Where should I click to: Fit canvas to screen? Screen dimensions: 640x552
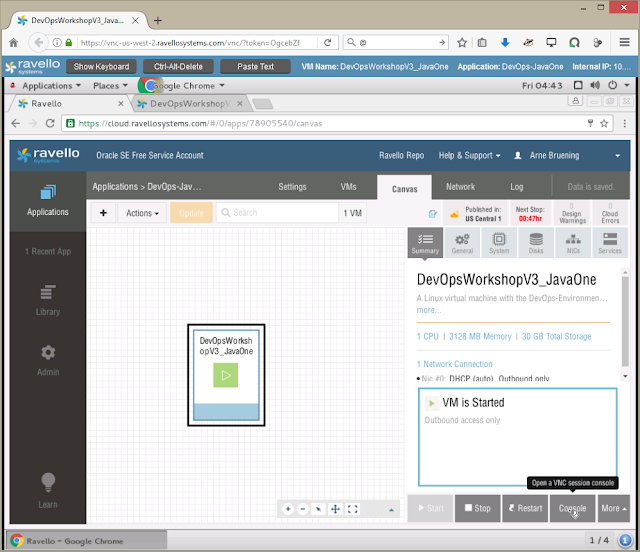352,509
